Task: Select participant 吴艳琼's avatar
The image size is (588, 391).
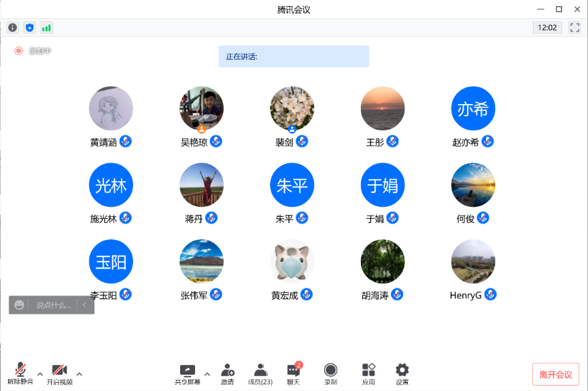Action: (201, 108)
